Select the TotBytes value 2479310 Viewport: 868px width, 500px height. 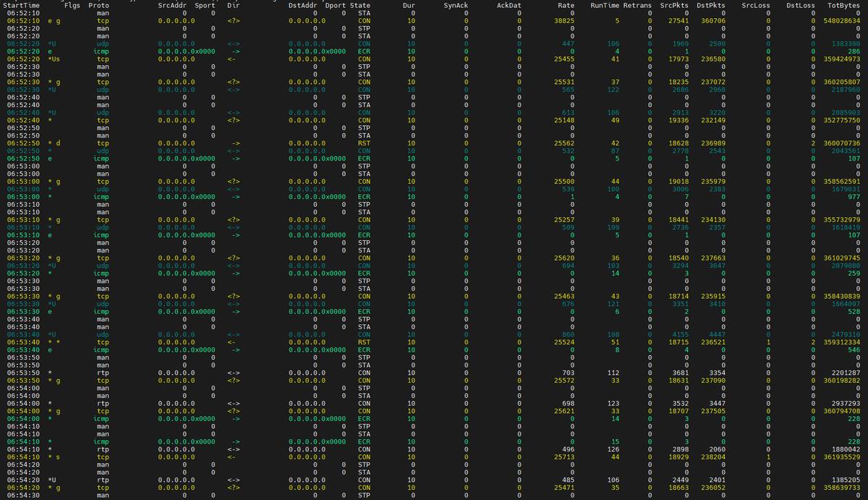click(x=846, y=334)
